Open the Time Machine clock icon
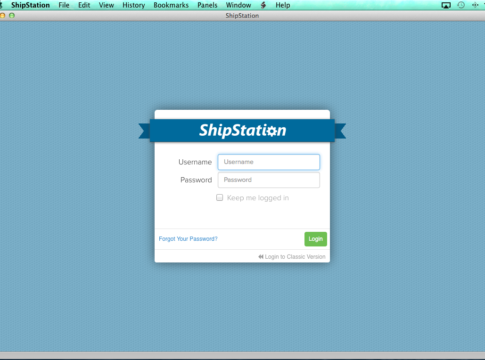The image size is (485, 360). point(461,5)
